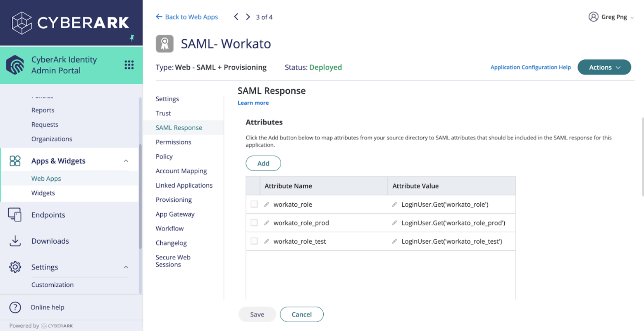Open the Permissions tab
Screen dimensions: 644x332
[173, 142]
